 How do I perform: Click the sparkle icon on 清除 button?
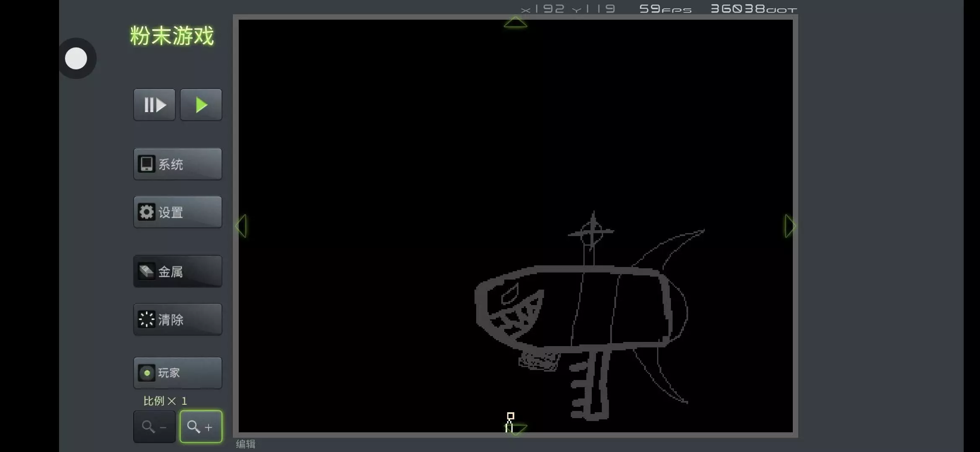pos(147,320)
